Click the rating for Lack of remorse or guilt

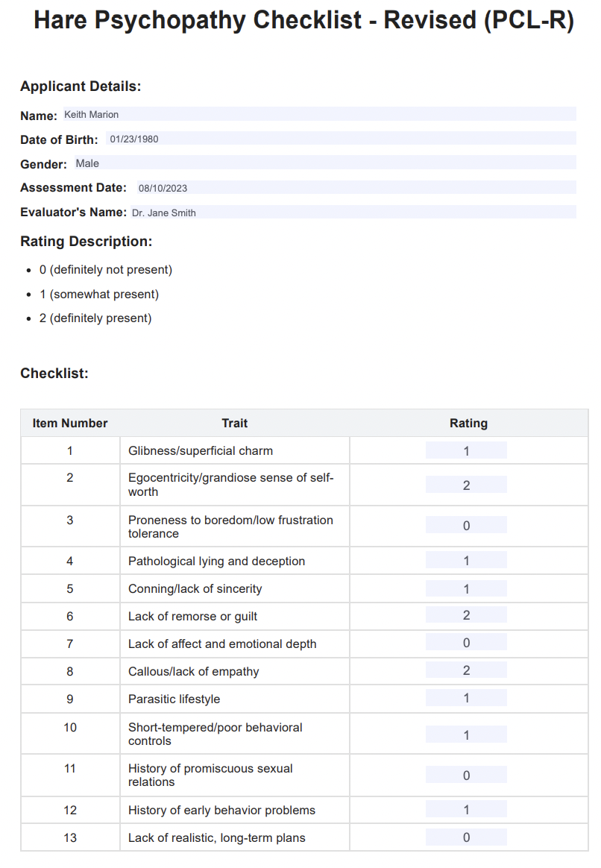tap(465, 614)
